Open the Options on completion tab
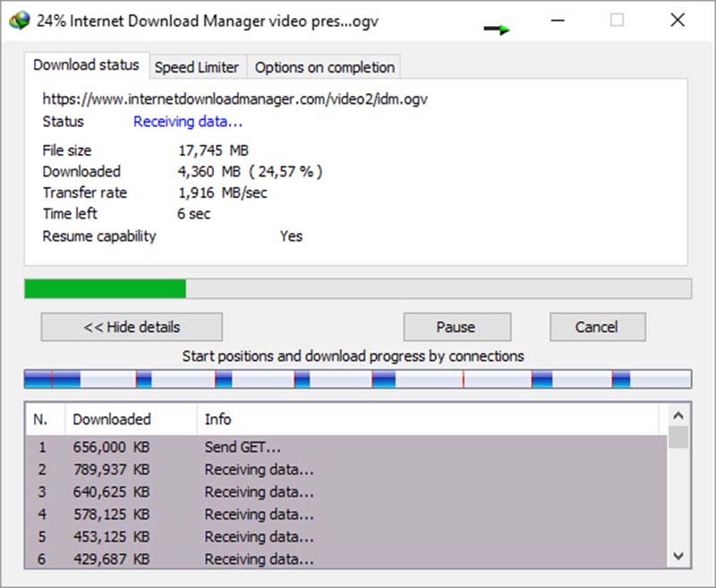Image resolution: width=716 pixels, height=588 pixels. [x=326, y=66]
